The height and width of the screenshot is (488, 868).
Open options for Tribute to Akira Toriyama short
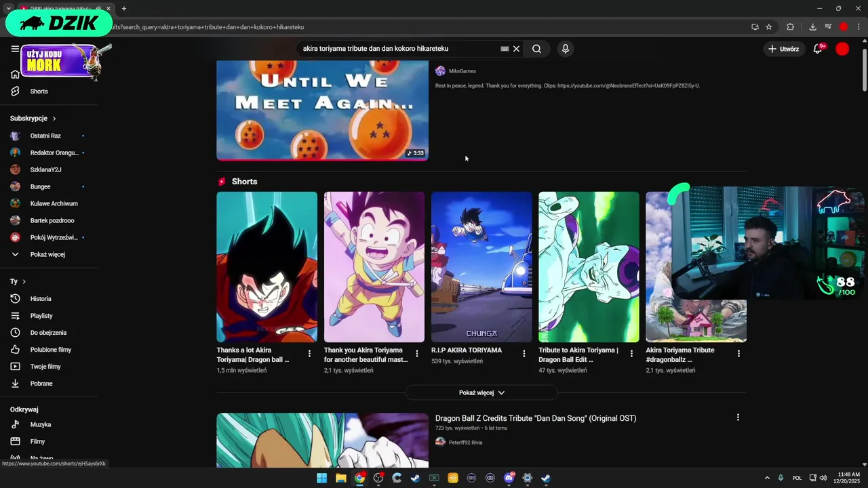click(631, 354)
